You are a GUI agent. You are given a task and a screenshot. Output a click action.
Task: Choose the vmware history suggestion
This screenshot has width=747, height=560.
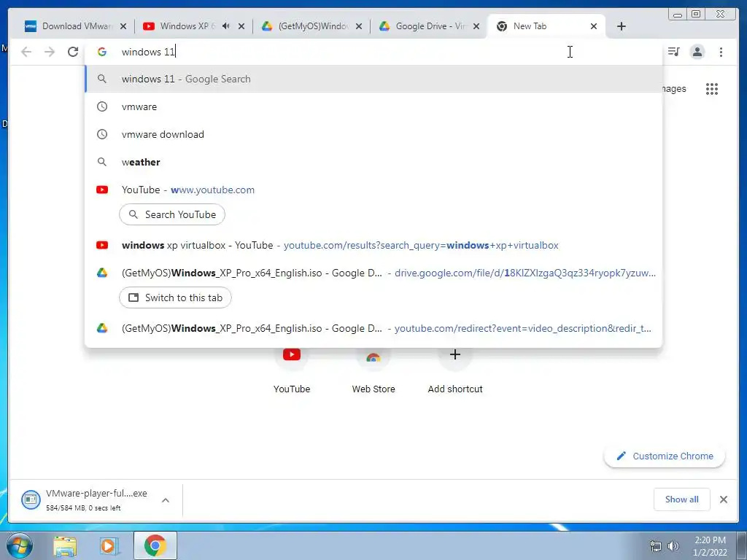(x=374, y=106)
